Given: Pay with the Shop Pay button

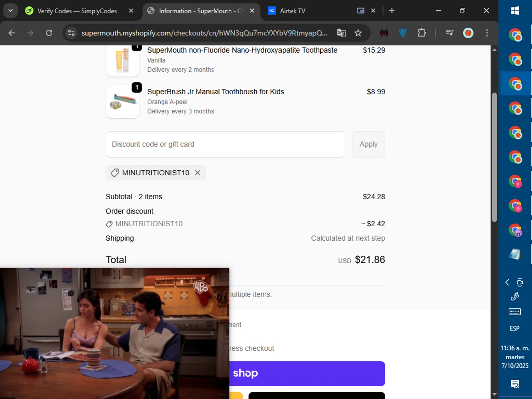Looking at the screenshot, I should tap(307, 373).
